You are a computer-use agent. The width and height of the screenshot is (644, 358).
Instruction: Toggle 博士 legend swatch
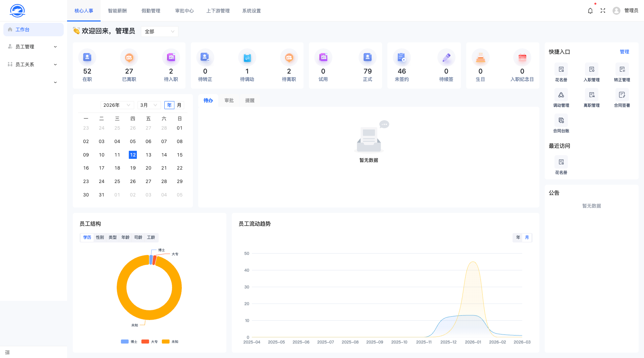pyautogui.click(x=125, y=342)
